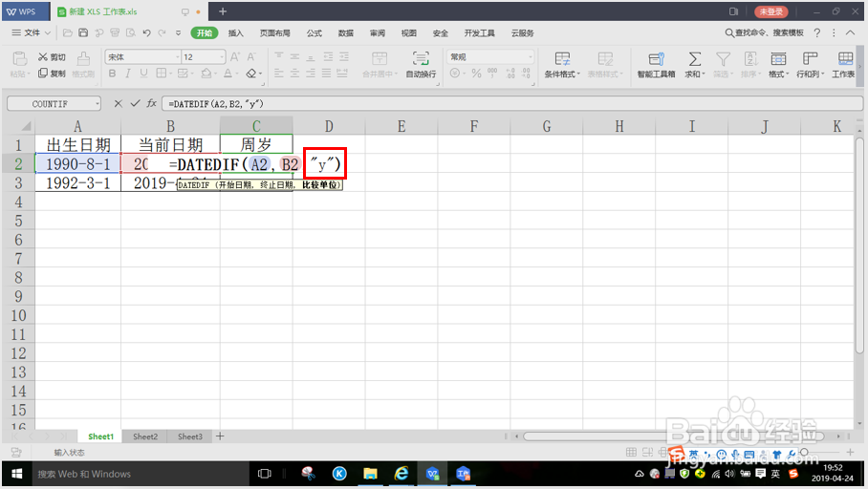This screenshot has width=868, height=489.
Task: Toggle italic formatting
Action: tap(128, 73)
